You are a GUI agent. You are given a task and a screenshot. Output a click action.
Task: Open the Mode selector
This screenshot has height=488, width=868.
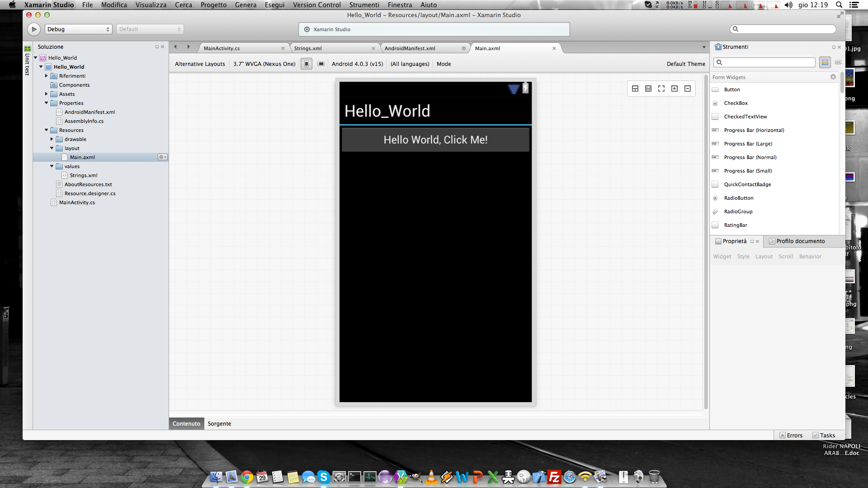tap(444, 64)
